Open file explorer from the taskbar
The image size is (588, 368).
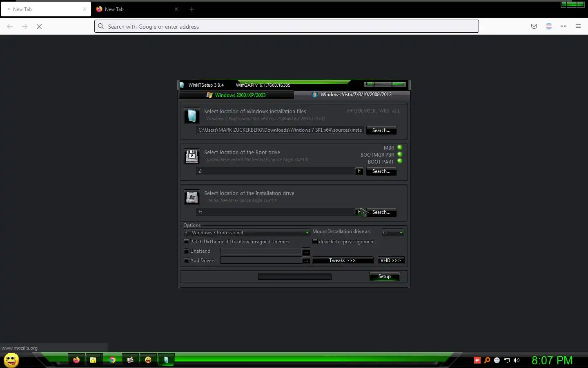coord(93,360)
